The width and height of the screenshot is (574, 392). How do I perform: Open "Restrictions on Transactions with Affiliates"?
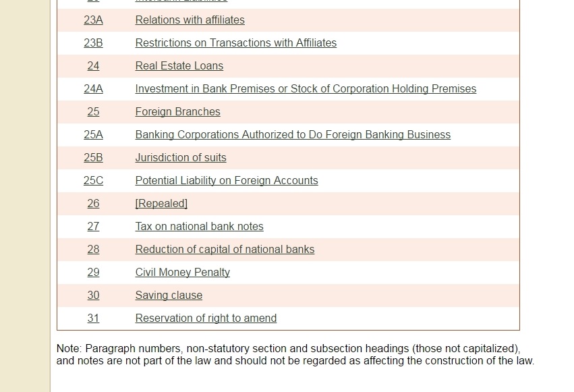coord(235,43)
